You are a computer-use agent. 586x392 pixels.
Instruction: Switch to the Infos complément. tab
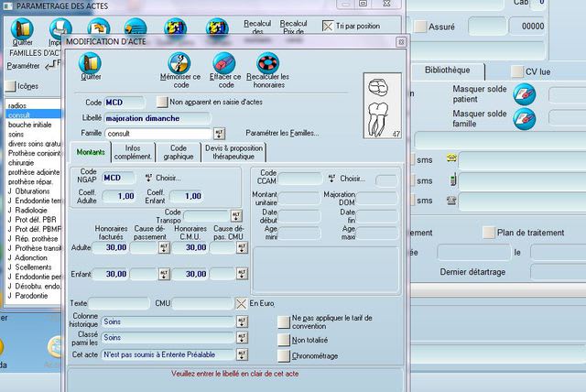134,152
